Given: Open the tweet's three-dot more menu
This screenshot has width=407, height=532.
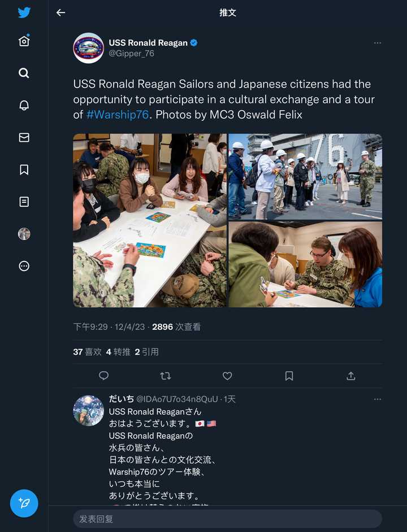Looking at the screenshot, I should pos(378,43).
